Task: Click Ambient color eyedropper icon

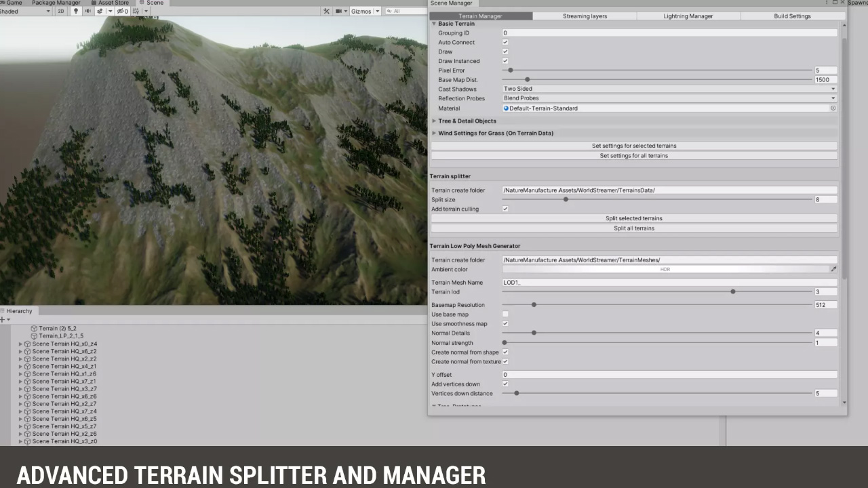Action: [x=833, y=269]
